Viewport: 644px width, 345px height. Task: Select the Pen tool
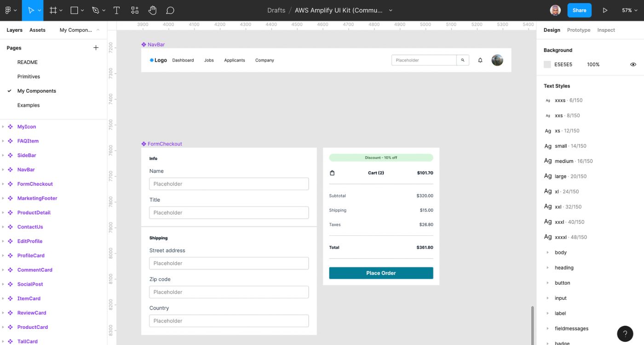(95, 10)
